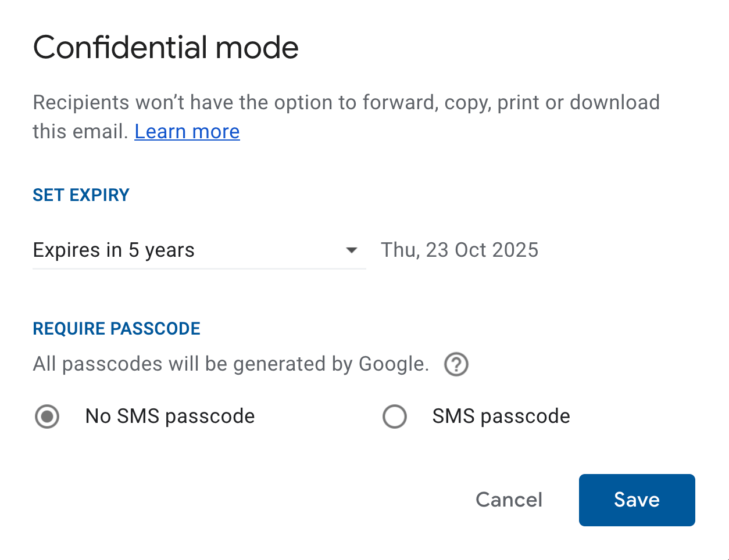Image resolution: width=729 pixels, height=560 pixels.
Task: Click the 'Recipients won't have the option' description
Action: click(346, 103)
